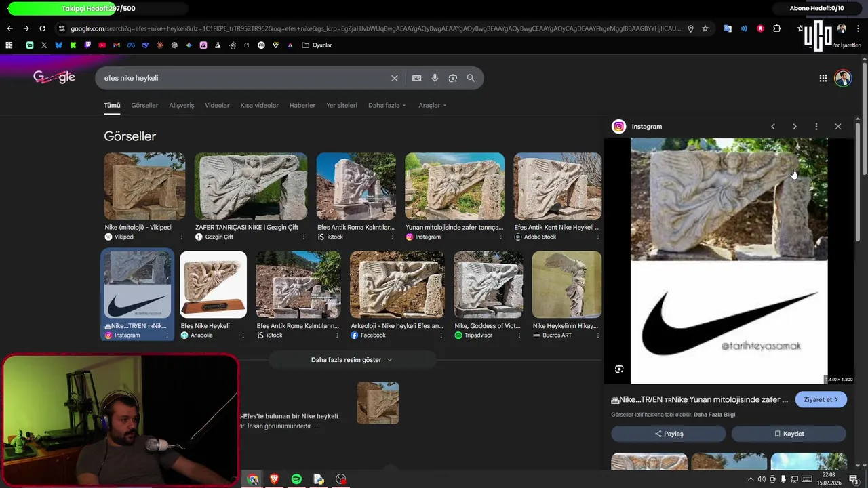Start voice search with the microphone icon
Viewport: 868px width, 488px height.
[x=435, y=78]
